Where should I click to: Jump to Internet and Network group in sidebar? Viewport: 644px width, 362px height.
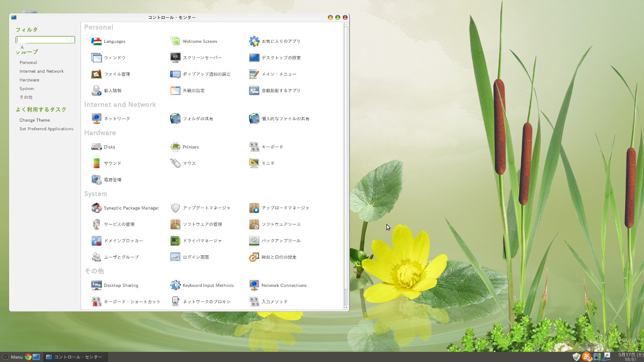(x=41, y=71)
